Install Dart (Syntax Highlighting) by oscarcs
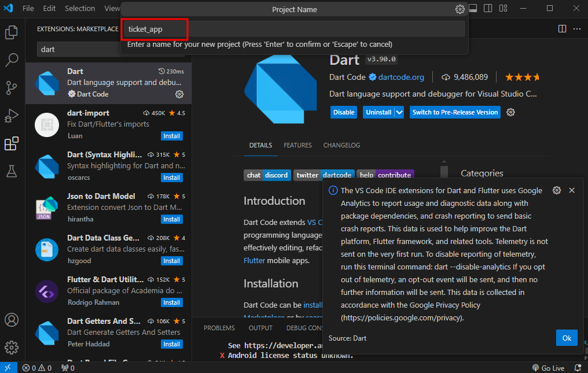Screen dimensions: 588x373 (x=172, y=178)
